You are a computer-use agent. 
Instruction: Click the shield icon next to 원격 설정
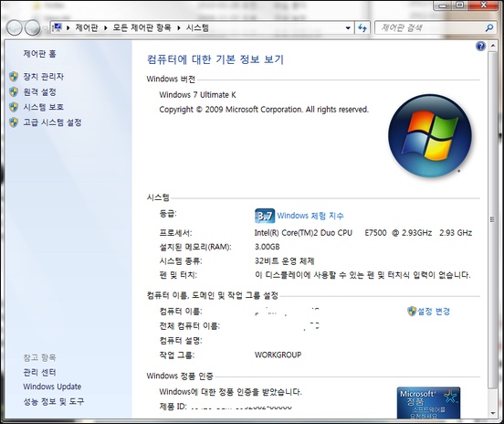coord(14,92)
